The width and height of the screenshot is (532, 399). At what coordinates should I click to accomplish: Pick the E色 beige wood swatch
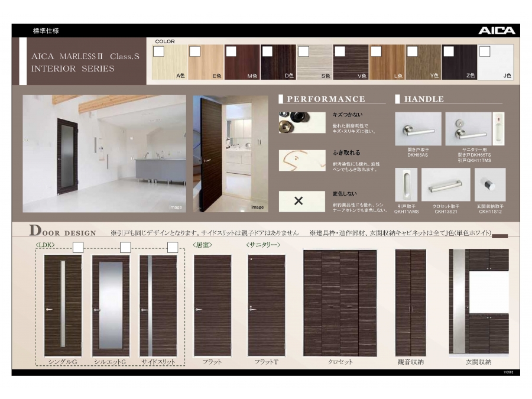[206, 62]
